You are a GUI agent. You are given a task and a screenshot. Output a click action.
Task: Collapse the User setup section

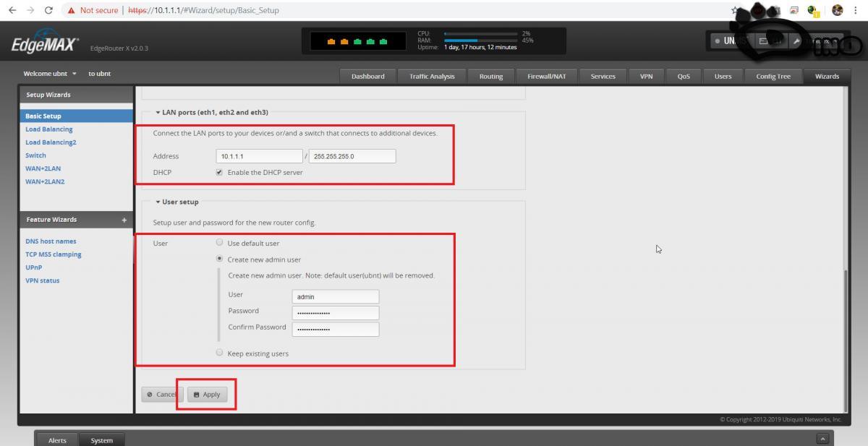tap(156, 202)
